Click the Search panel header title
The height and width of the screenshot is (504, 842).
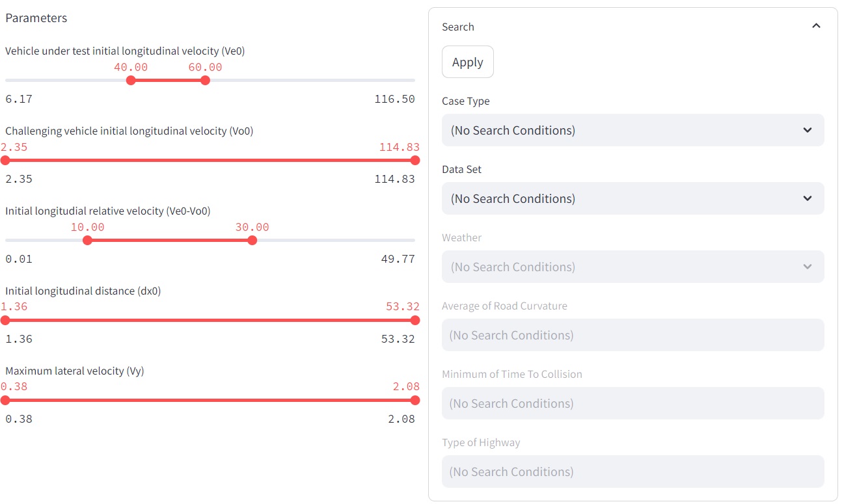tap(458, 27)
